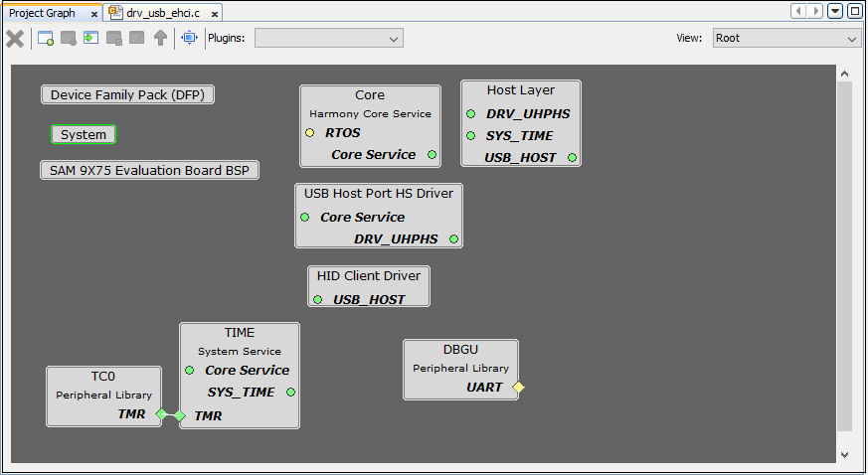The image size is (868, 475).
Task: Maximize the editor panel window
Action: tap(854, 11)
